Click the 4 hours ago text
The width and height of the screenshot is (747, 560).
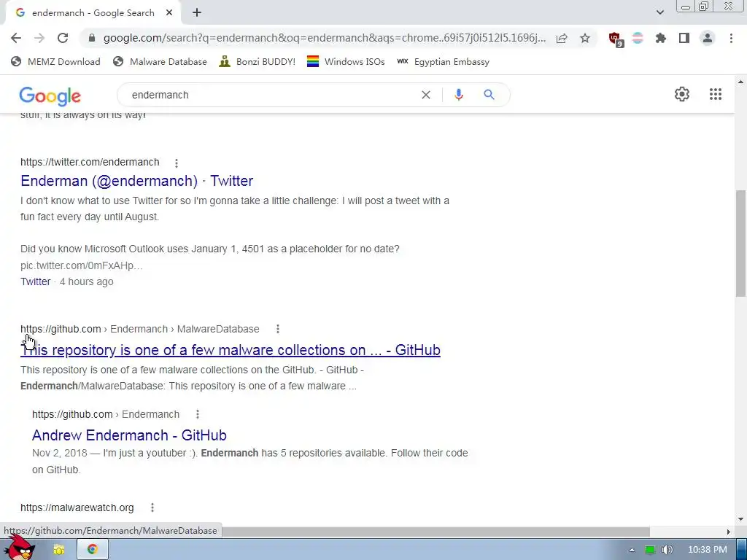(x=86, y=281)
